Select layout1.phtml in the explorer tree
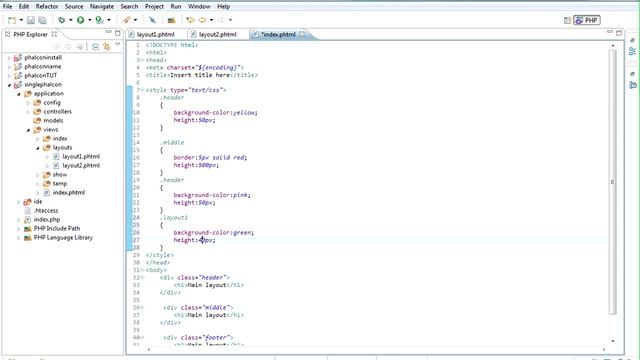Image resolution: width=640 pixels, height=360 pixels. coord(81,156)
